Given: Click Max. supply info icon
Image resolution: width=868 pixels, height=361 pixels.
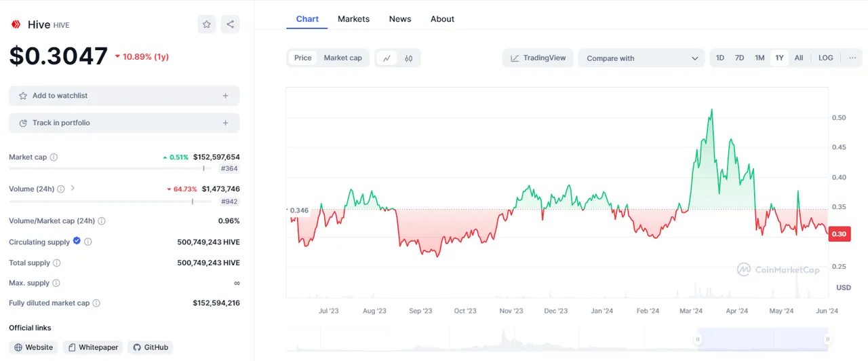Looking at the screenshot, I should (56, 283).
